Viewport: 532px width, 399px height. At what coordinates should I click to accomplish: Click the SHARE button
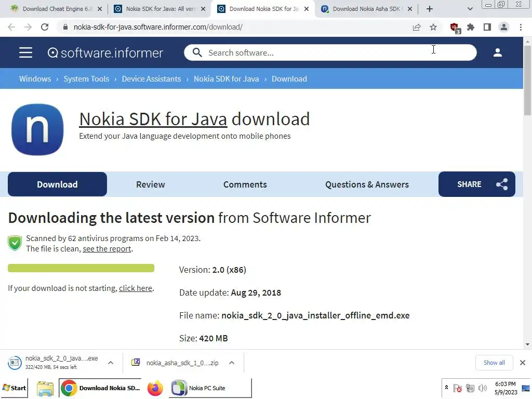point(477,184)
